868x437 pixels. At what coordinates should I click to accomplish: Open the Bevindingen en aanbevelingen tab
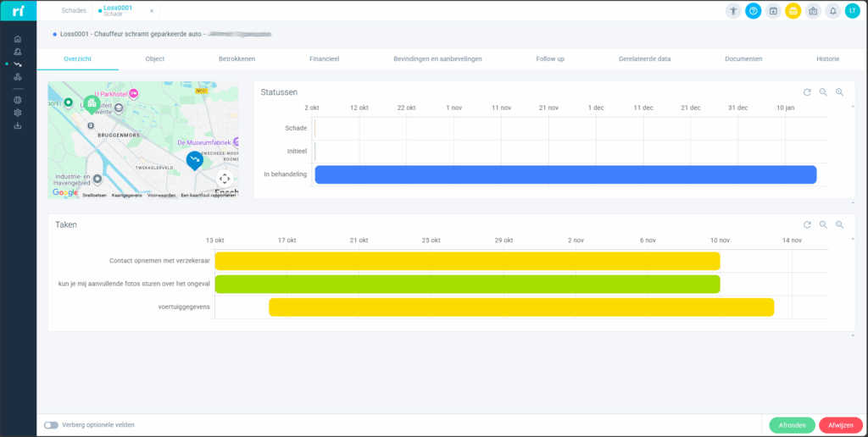(x=437, y=59)
